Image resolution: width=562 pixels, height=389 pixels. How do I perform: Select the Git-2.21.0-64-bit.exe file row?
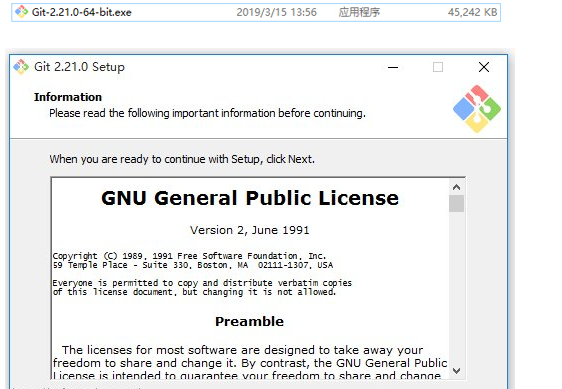[256, 12]
